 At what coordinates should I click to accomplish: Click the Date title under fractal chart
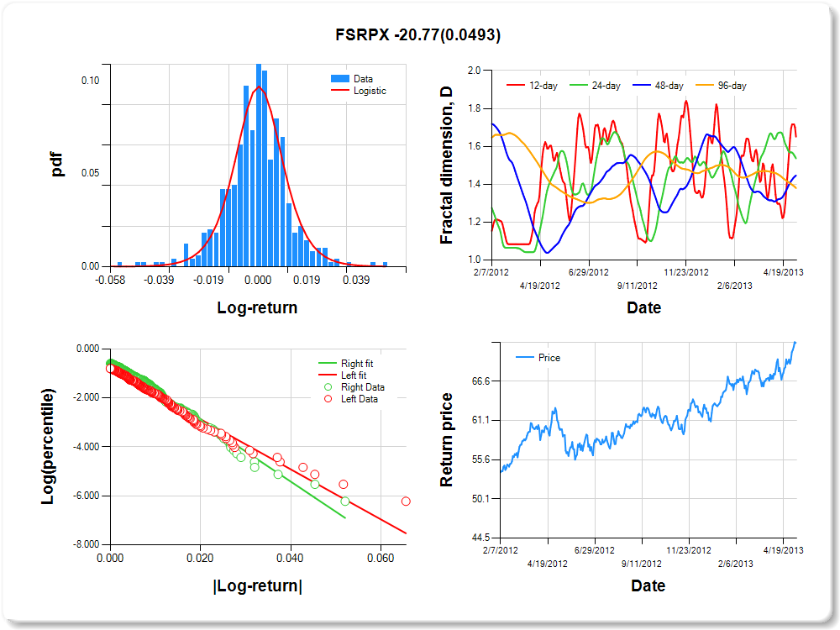(x=644, y=307)
